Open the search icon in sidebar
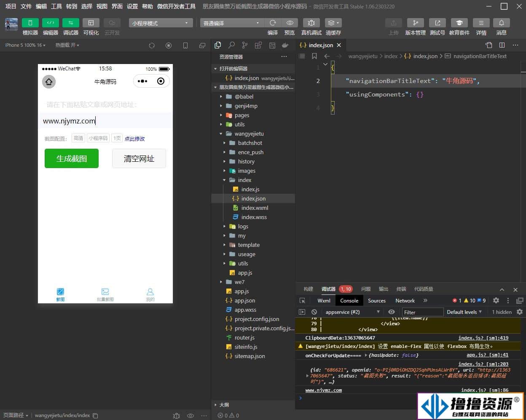 click(x=231, y=45)
